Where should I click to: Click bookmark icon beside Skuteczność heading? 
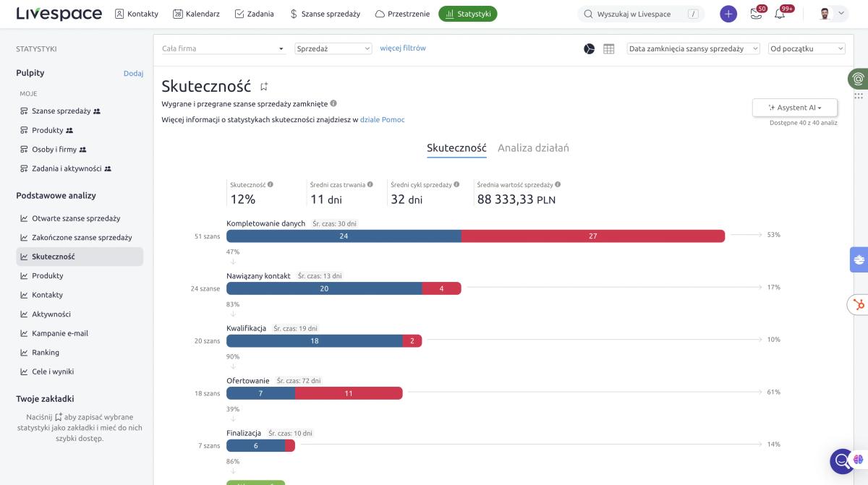[x=264, y=87]
